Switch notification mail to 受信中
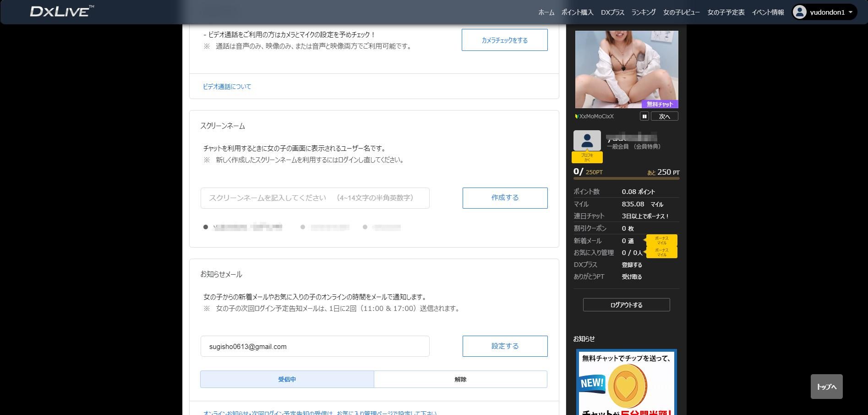The image size is (868, 415). click(287, 379)
